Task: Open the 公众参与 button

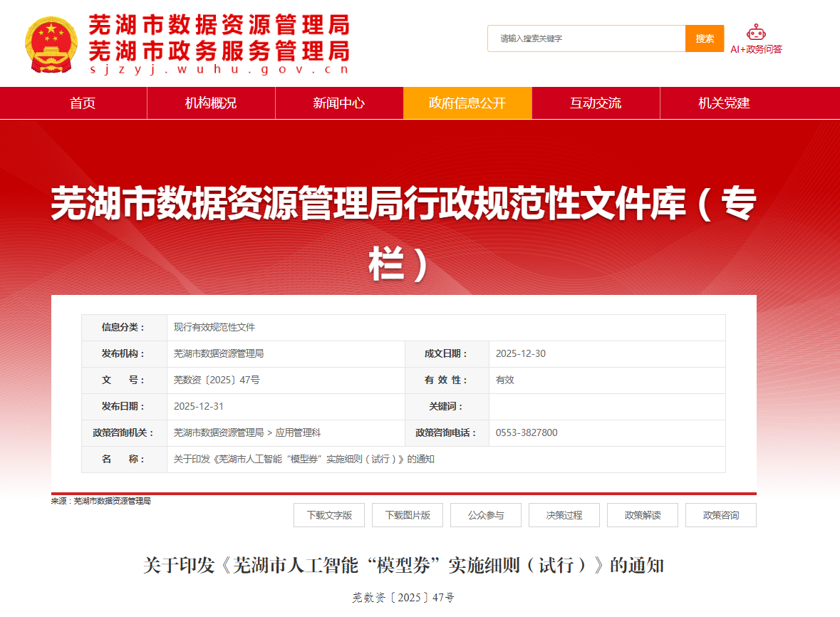Action: [486, 515]
